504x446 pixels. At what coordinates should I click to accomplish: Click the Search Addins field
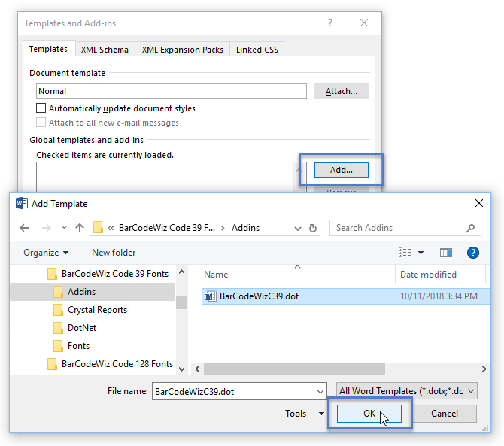click(x=405, y=228)
